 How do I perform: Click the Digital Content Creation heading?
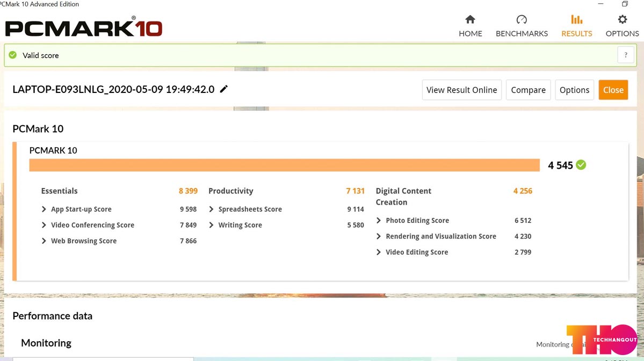403,196
